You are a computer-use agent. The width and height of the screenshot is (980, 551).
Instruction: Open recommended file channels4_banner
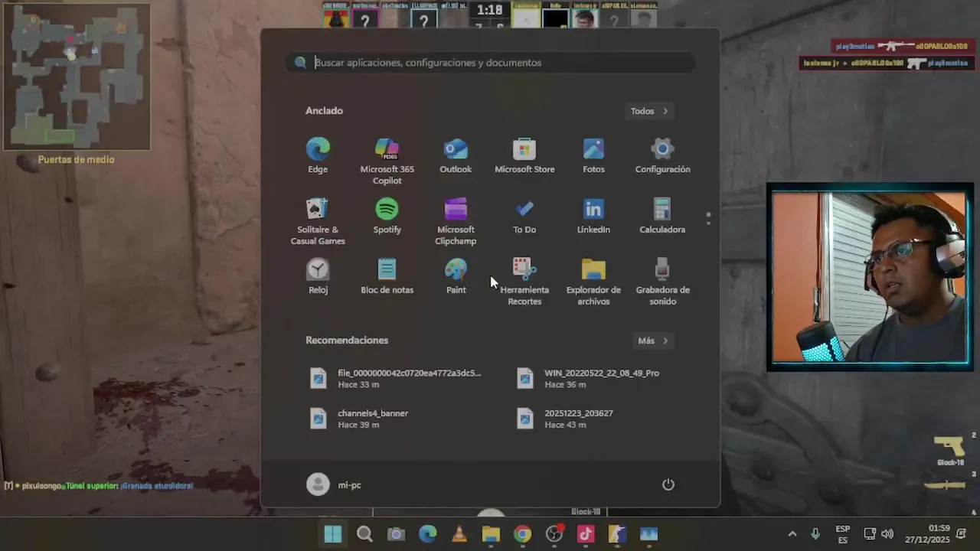[x=360, y=419]
